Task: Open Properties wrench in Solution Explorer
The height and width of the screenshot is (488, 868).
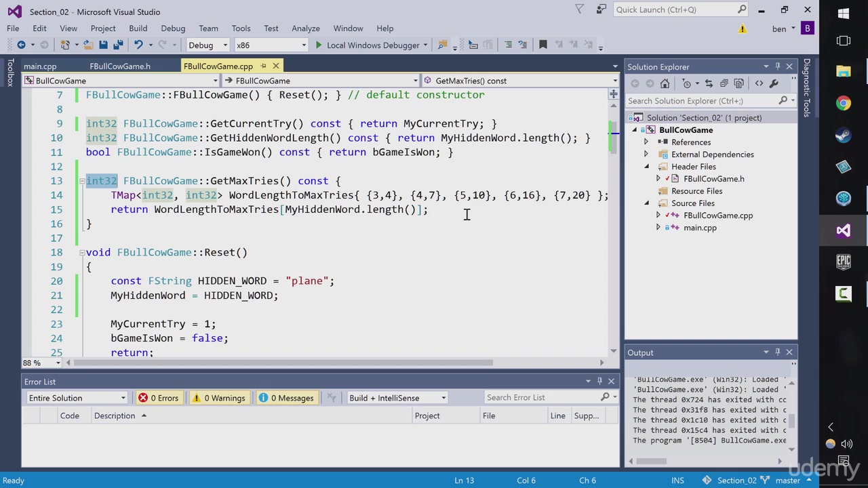Action: (x=774, y=83)
